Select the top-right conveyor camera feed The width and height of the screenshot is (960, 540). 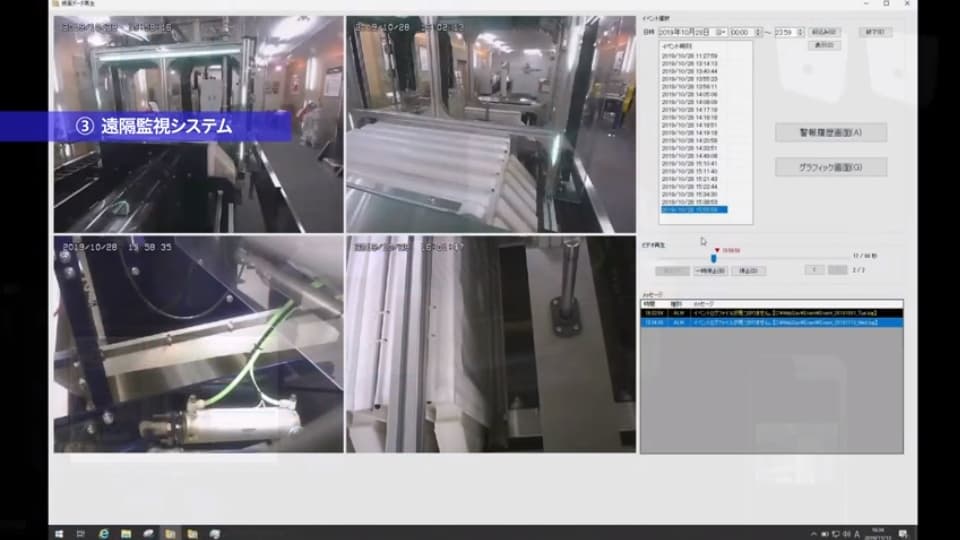[x=490, y=124]
